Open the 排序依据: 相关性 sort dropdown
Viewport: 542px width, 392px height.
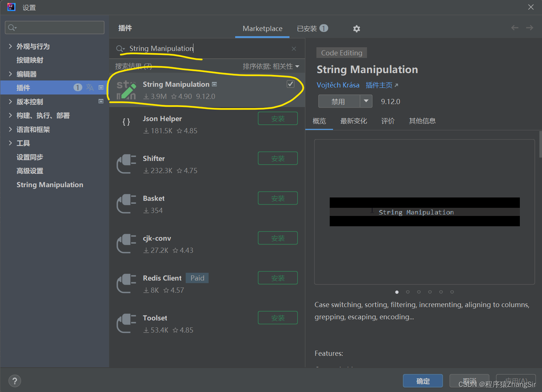point(271,66)
